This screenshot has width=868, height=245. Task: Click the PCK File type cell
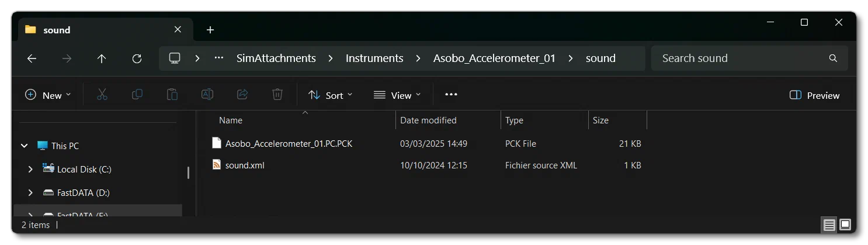coord(520,143)
